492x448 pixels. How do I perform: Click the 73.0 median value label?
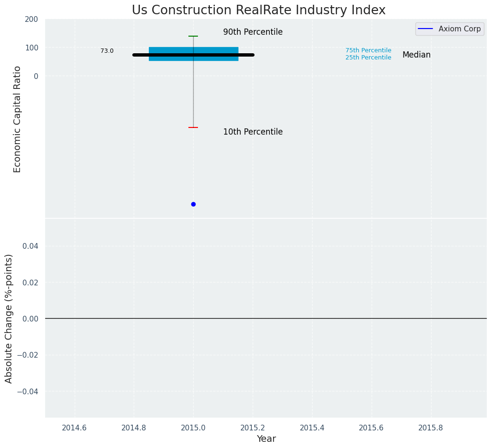107,51
